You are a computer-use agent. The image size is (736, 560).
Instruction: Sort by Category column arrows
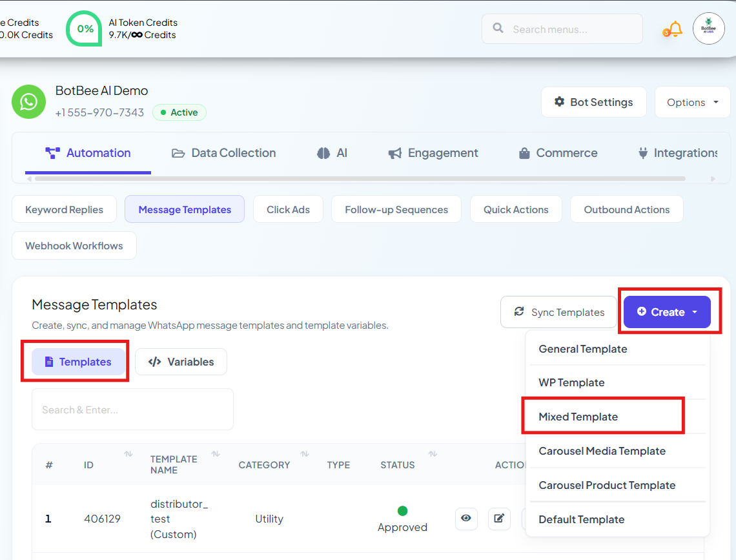[x=305, y=454]
